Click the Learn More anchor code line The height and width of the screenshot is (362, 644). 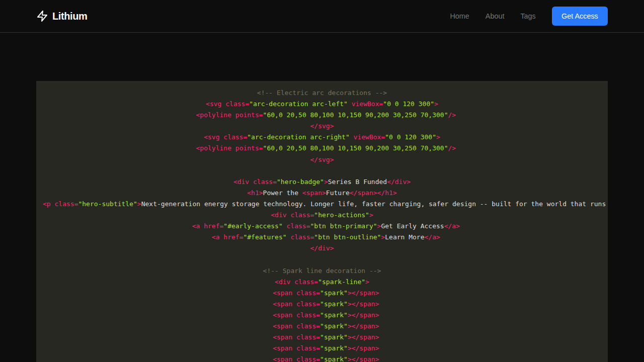point(326,237)
